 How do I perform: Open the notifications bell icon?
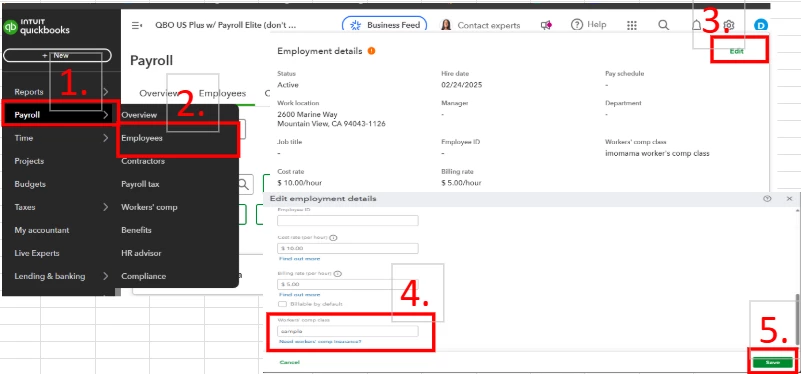pyautogui.click(x=696, y=25)
